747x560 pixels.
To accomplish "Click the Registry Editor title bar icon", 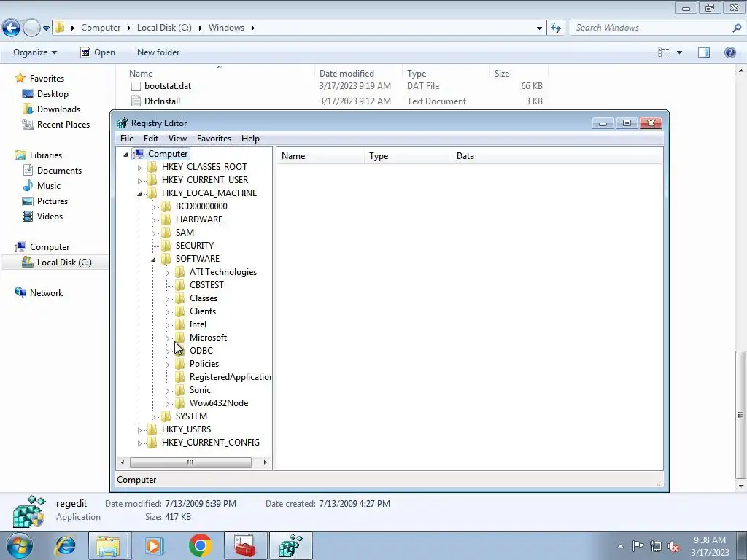I will (x=123, y=122).
